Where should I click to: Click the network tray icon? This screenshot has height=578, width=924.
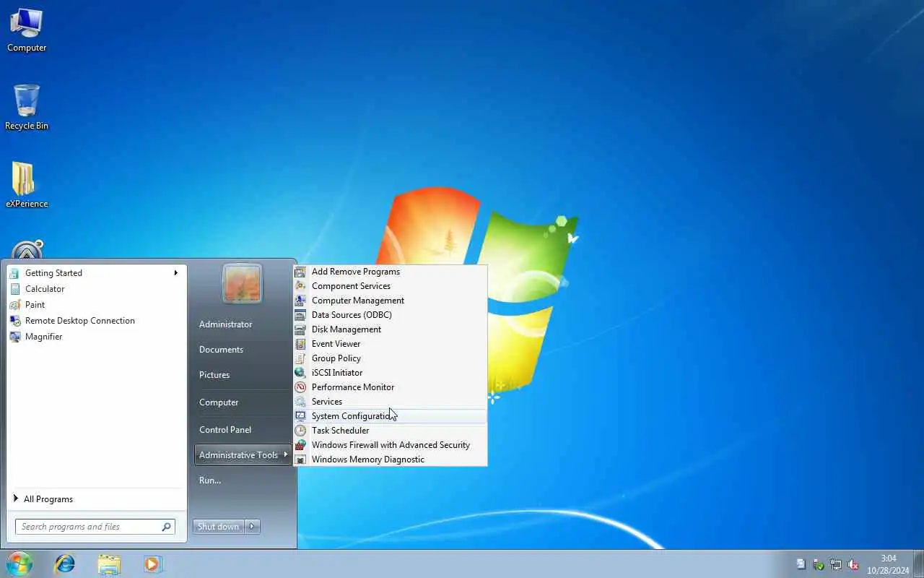pyautogui.click(x=836, y=564)
